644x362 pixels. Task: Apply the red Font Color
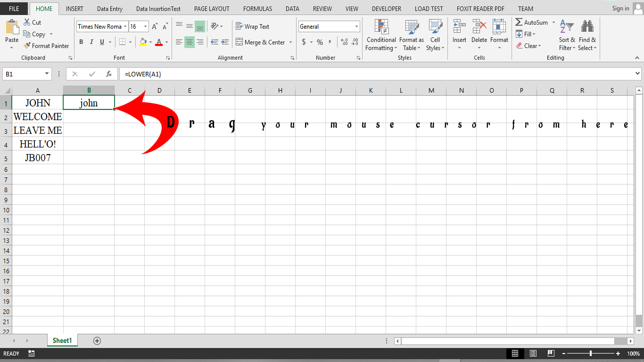[x=159, y=42]
